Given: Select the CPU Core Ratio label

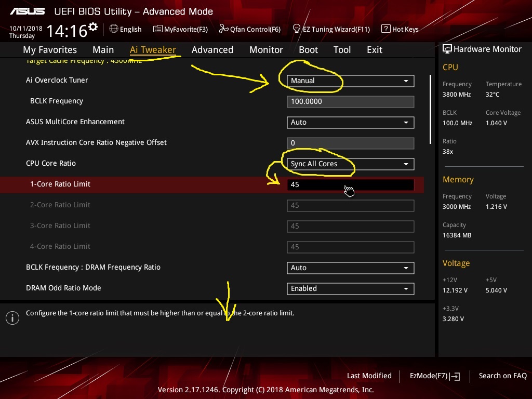Looking at the screenshot, I should point(51,163).
